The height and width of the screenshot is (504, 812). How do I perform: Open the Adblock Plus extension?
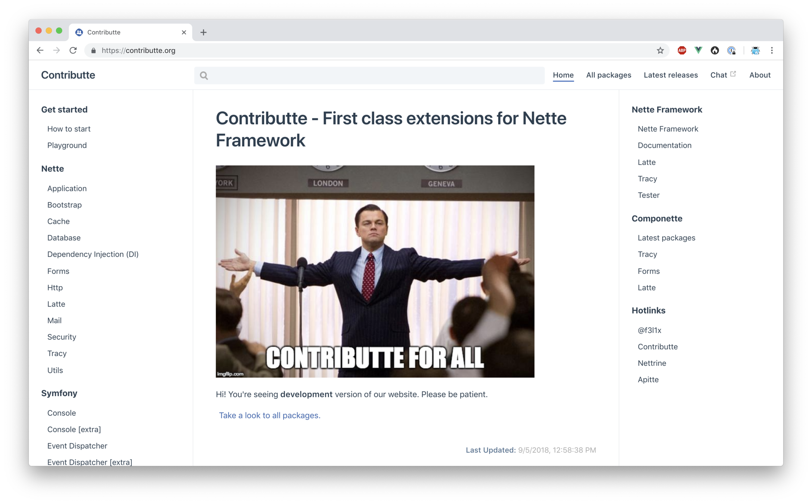[682, 50]
